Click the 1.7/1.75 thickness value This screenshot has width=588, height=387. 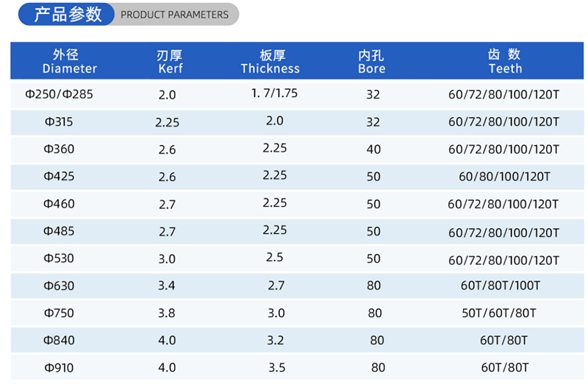pyautogui.click(x=274, y=93)
